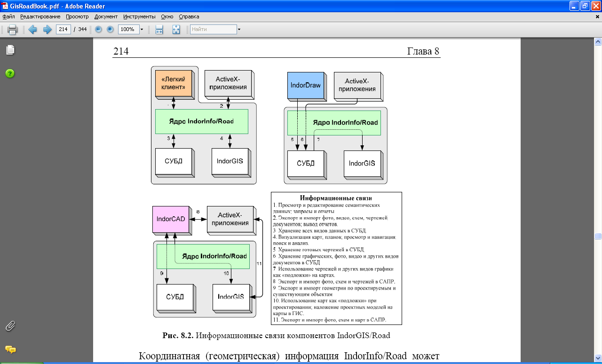Click the pink IndorCAD box
The height and width of the screenshot is (364, 602).
click(171, 219)
